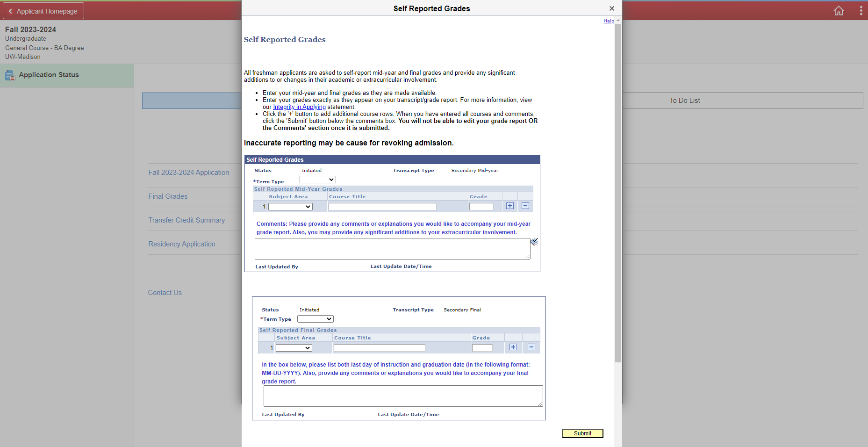Image resolution: width=868 pixels, height=447 pixels.
Task: Open the three-dot actions menu
Action: tap(861, 11)
